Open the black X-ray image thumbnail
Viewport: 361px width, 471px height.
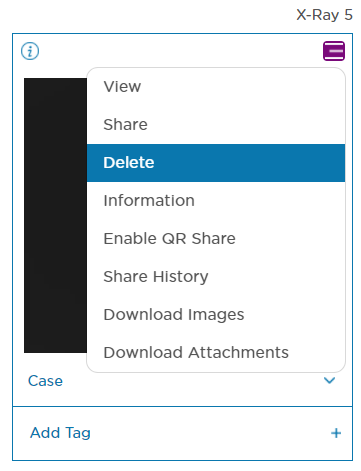click(x=55, y=215)
